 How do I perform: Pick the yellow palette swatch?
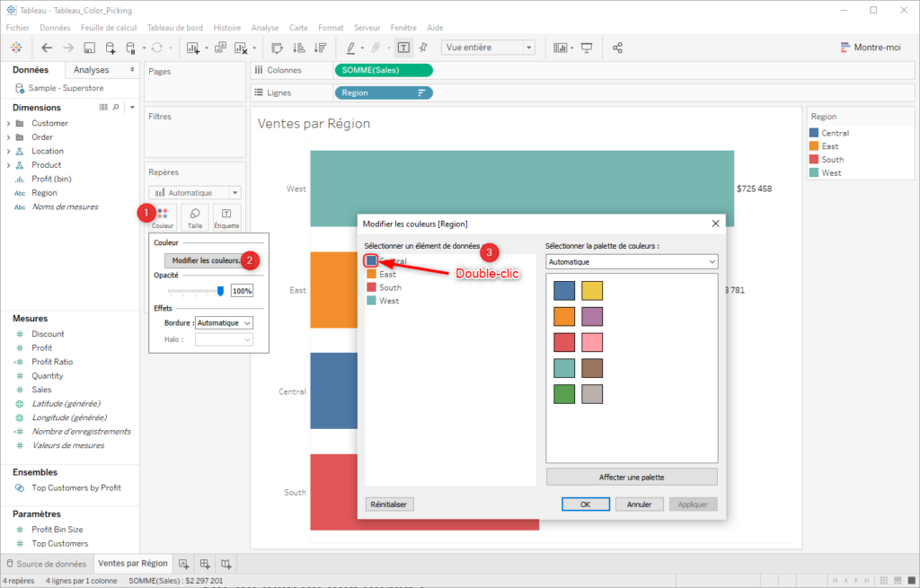(592, 291)
